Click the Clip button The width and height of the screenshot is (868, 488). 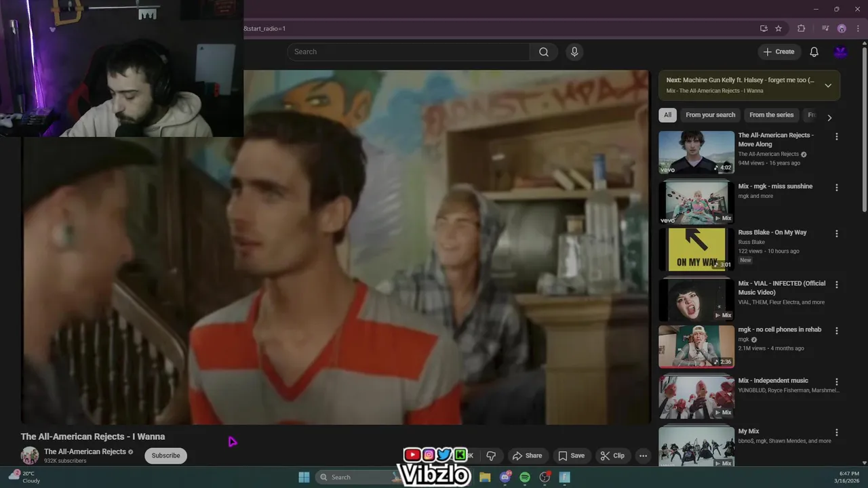coord(612,455)
